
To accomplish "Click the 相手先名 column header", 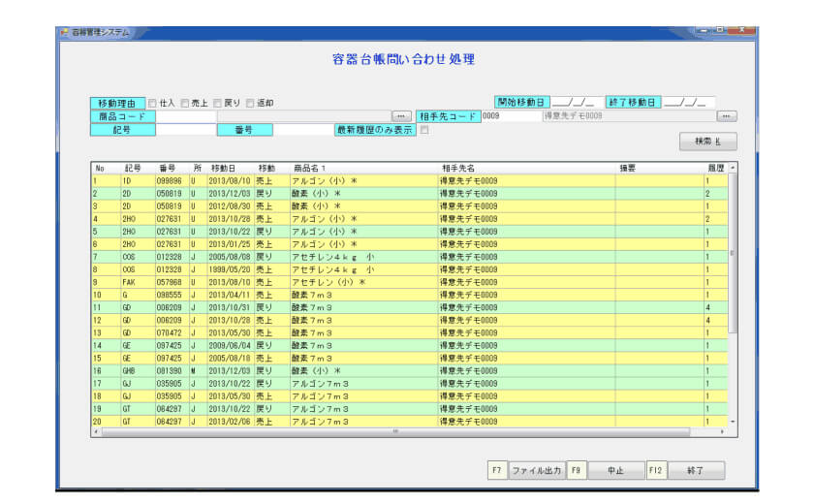I will click(x=457, y=169).
